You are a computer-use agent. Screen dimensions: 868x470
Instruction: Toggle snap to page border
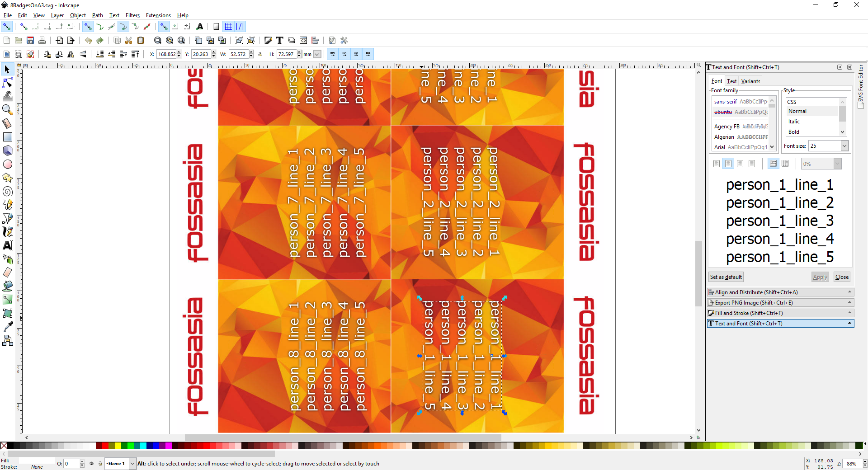point(217,27)
